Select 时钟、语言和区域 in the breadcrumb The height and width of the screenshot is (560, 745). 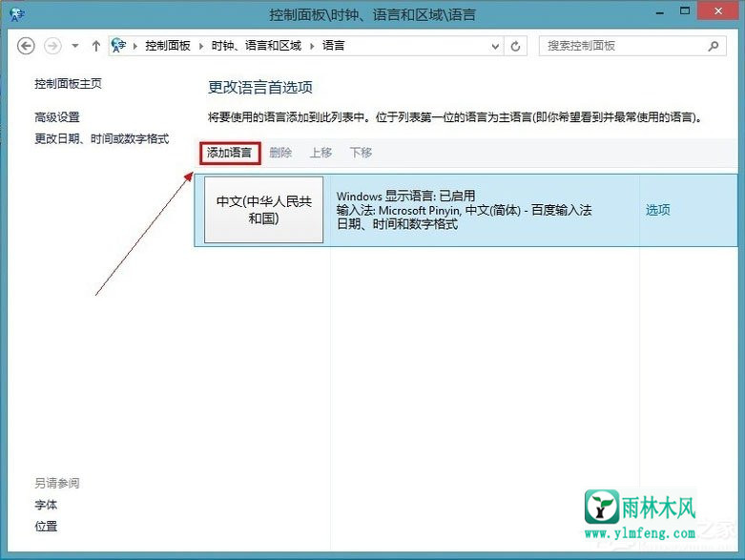click(256, 46)
